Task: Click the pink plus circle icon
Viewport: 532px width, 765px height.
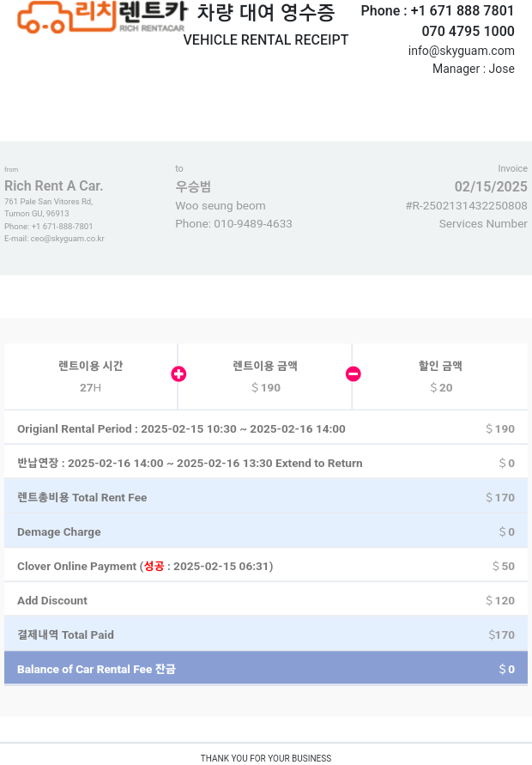Action: [178, 374]
